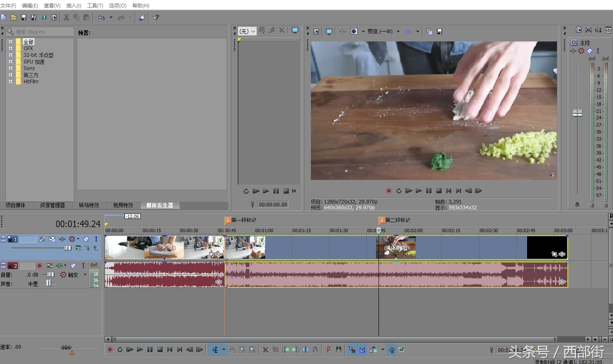Click the split screen view icon in preview
This screenshot has width=613, height=364.
(x=354, y=32)
